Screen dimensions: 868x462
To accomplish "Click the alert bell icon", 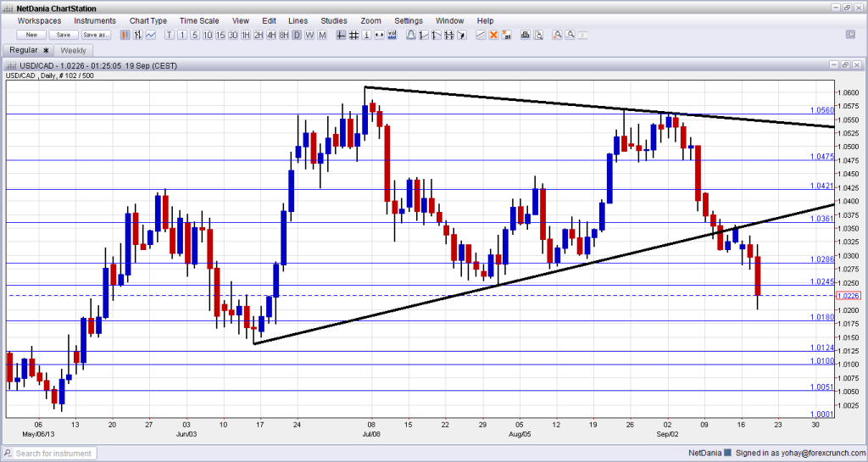I will click(411, 35).
